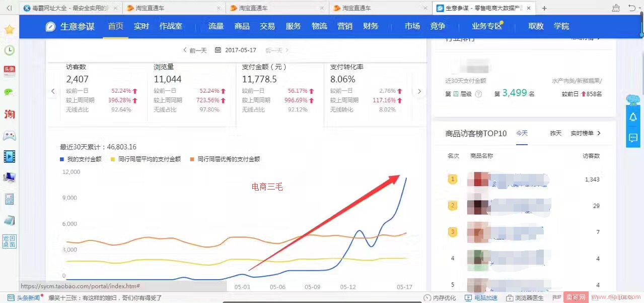644x303 pixels.
Task: Go to 前一天 previous day
Action: pos(195,50)
